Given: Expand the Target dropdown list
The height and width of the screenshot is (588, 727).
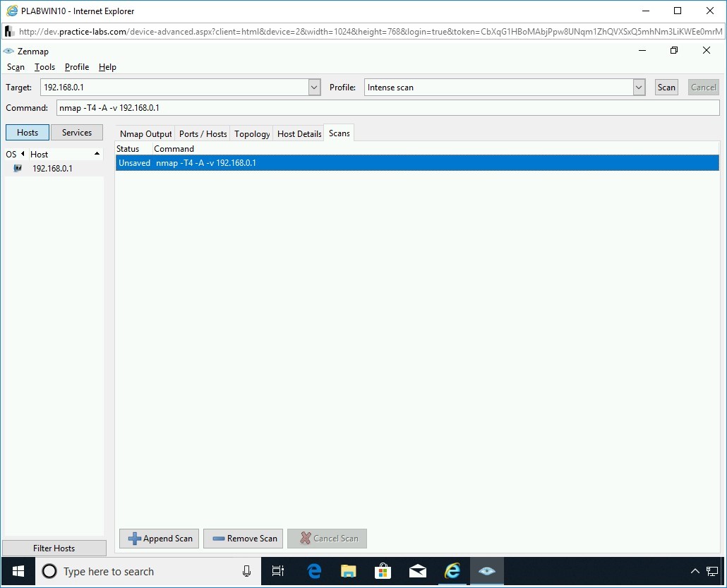Looking at the screenshot, I should coord(315,88).
